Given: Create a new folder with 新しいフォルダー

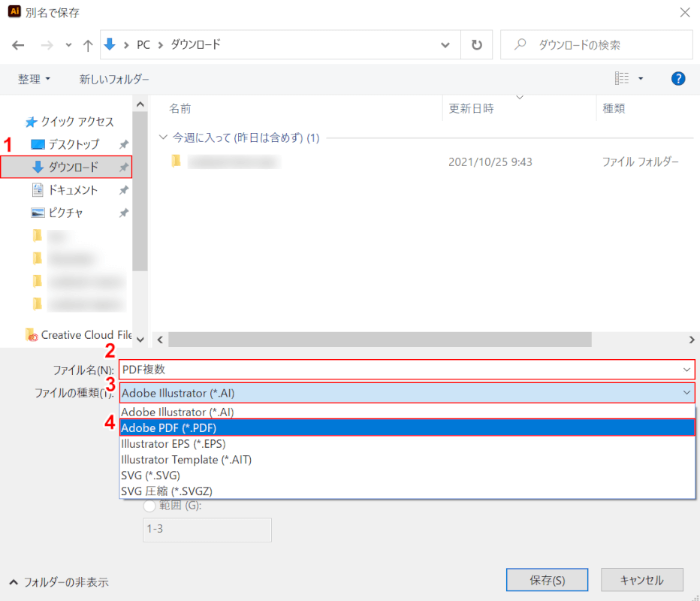Looking at the screenshot, I should [114, 79].
